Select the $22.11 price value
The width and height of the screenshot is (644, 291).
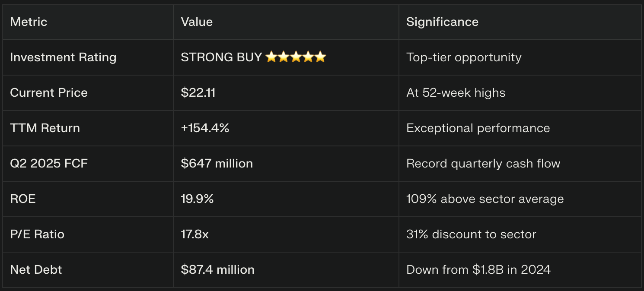198,93
